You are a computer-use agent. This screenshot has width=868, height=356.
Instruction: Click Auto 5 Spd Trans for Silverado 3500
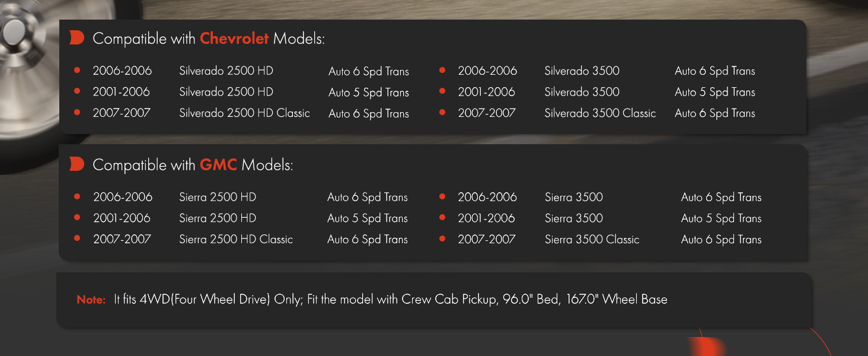click(715, 92)
